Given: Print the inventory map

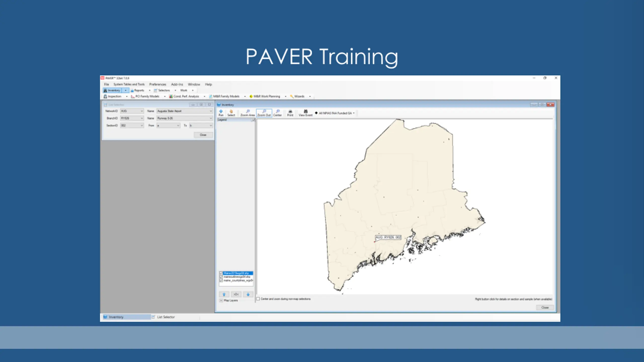Looking at the screenshot, I should coord(290,113).
